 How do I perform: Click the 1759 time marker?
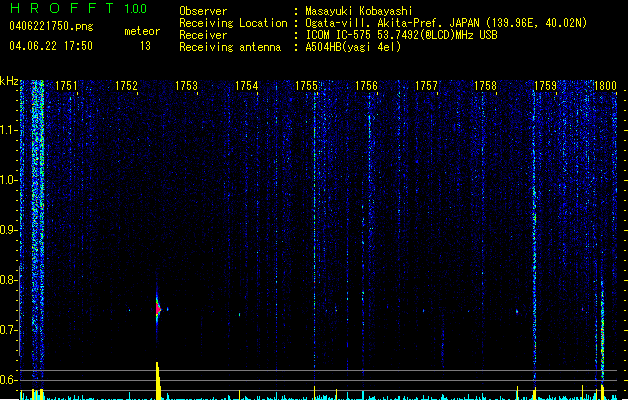(x=546, y=86)
